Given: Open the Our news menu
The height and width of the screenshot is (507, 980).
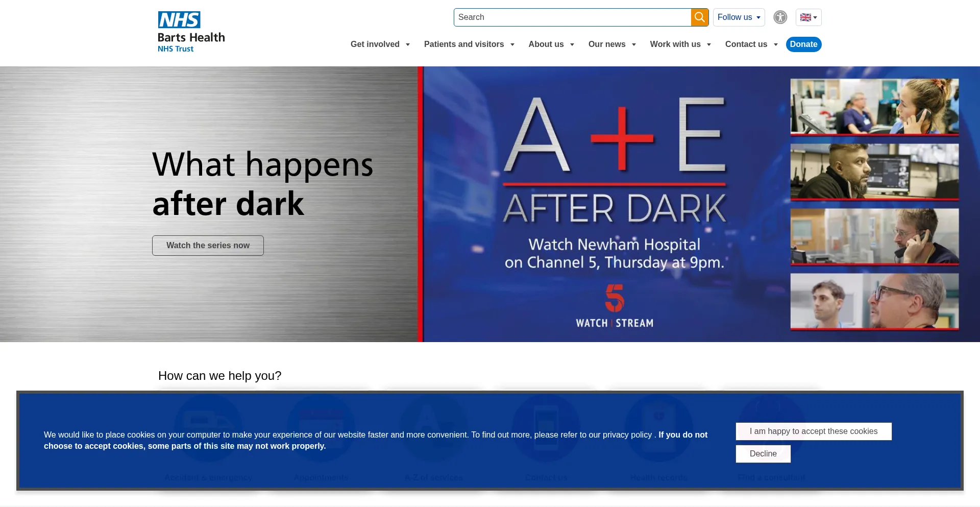Looking at the screenshot, I should coord(612,44).
